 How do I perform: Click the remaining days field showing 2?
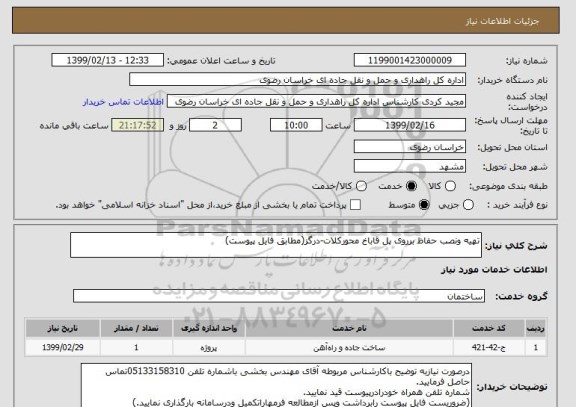(215, 125)
